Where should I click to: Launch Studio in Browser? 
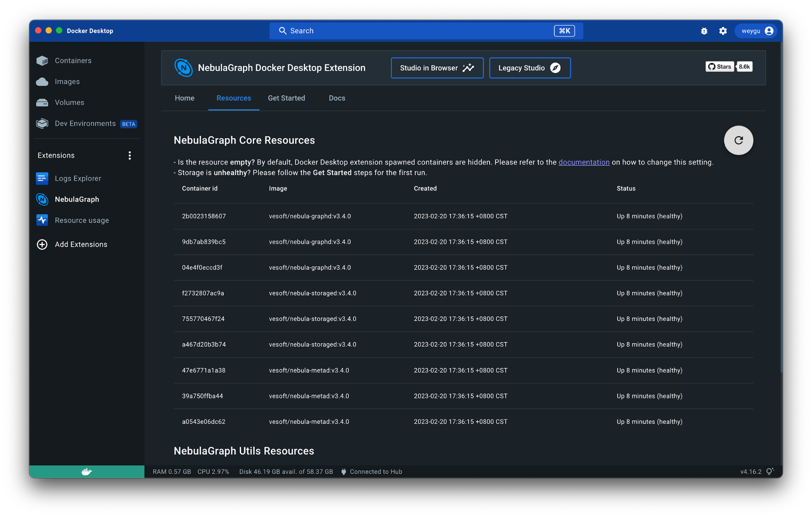pyautogui.click(x=437, y=68)
